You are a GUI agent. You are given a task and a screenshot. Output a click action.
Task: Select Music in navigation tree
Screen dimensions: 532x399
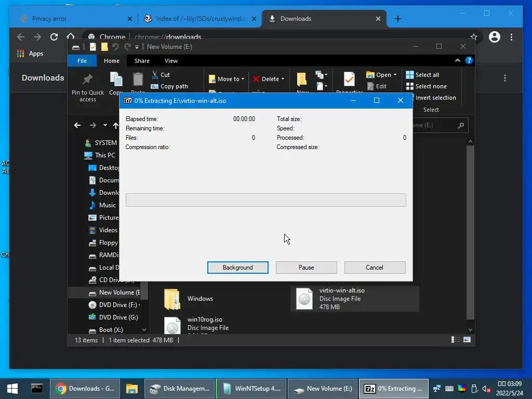pyautogui.click(x=102, y=205)
